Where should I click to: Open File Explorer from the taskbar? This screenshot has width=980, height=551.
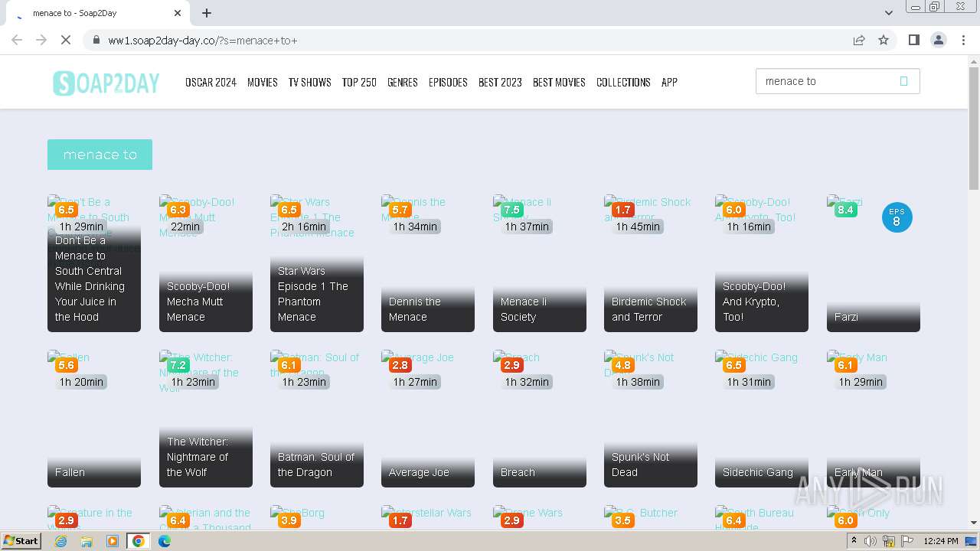click(x=87, y=541)
